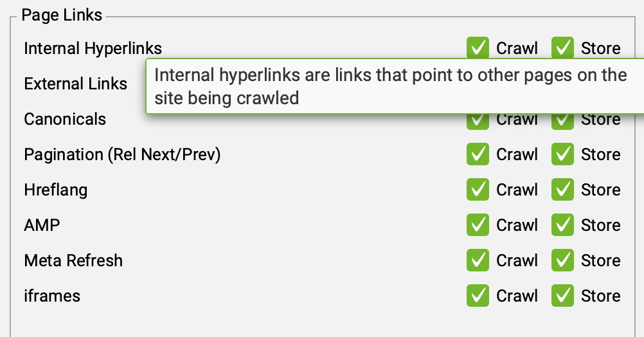
Task: Toggle Crawl for Meta Refresh
Action: pyautogui.click(x=477, y=260)
